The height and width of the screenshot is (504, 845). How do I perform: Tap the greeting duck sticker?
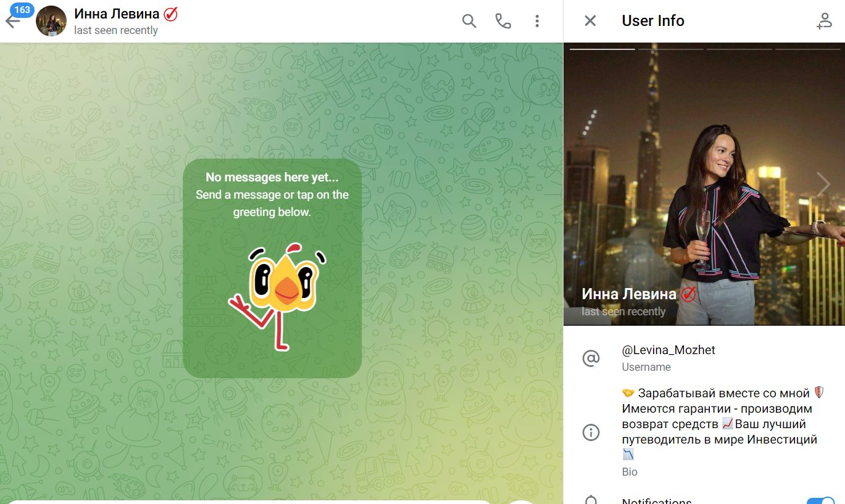278,296
